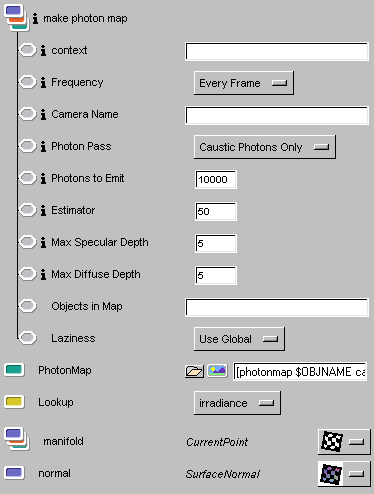374x494 pixels.
Task: Click the Lookup label
Action: pos(56,402)
